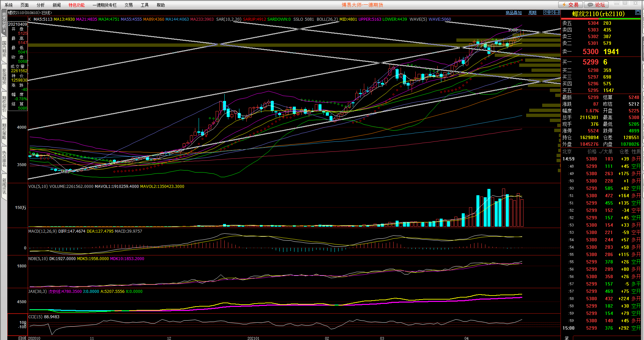The height and width of the screenshot is (340, 644).
Task: Click the 202101 date marker on time axis
Action: pos(253,338)
